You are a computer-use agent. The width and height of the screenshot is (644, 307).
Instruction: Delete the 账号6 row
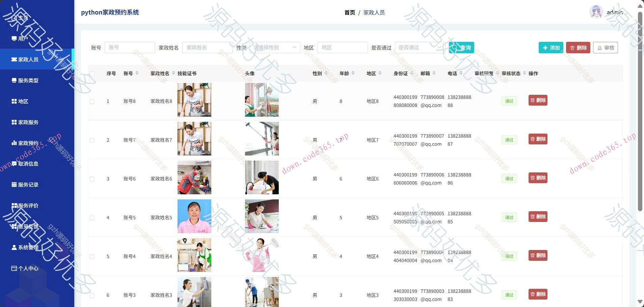pos(538,178)
